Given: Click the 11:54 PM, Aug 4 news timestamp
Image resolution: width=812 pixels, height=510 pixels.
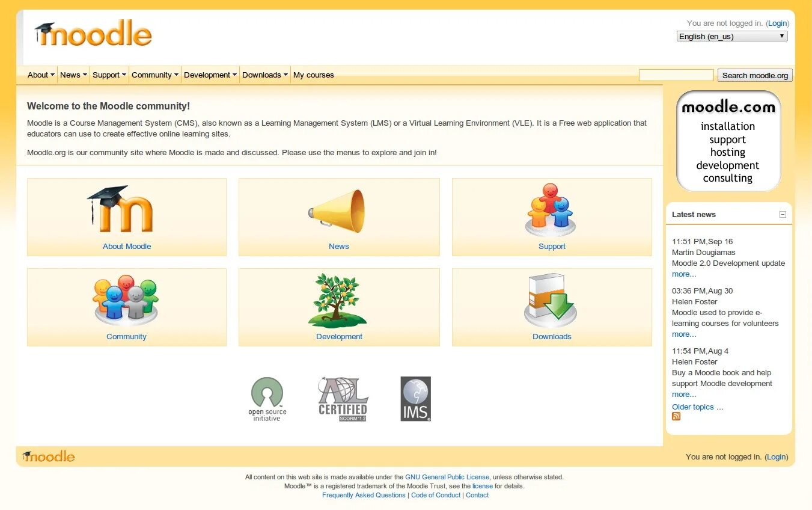Looking at the screenshot, I should coord(700,351).
